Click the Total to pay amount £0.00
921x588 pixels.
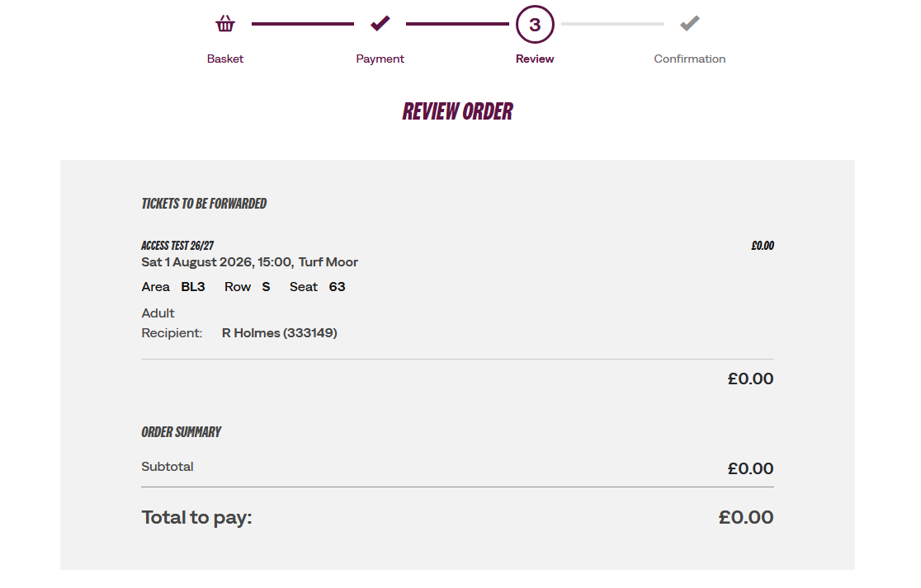point(746,517)
